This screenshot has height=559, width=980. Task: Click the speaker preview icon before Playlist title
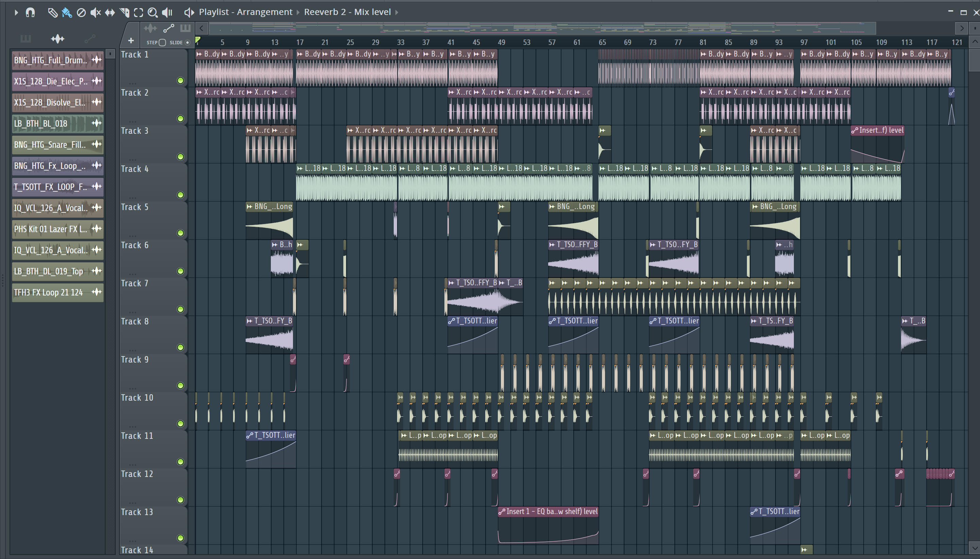(x=189, y=12)
